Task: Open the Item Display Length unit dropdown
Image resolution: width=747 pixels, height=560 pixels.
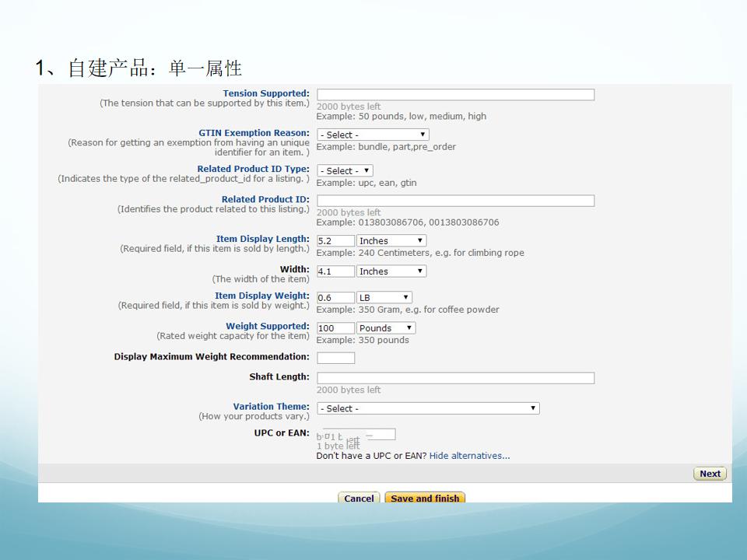Action: tap(391, 240)
